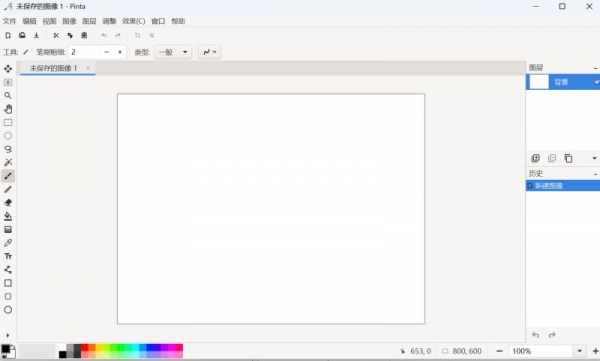Select the Eraser tool
Screen dimensions: 600x361
pos(8,203)
